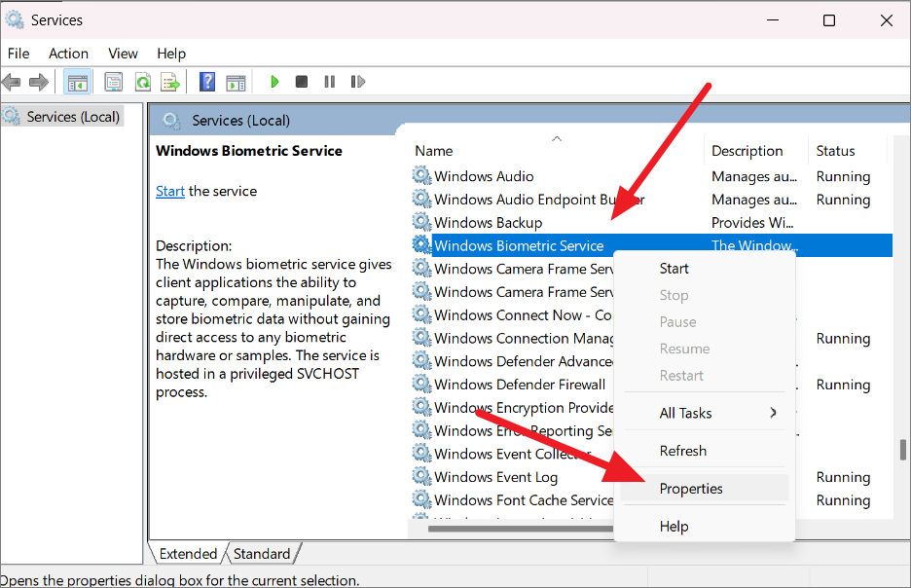Select the Windows Connection Manager row
The width and height of the screenshot is (911, 588).
[x=512, y=338]
